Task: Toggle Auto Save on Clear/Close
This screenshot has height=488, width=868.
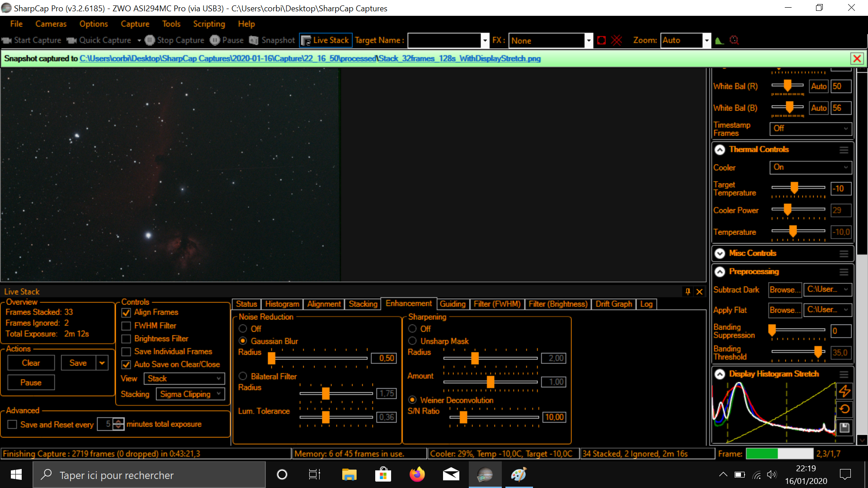Action: (126, 365)
